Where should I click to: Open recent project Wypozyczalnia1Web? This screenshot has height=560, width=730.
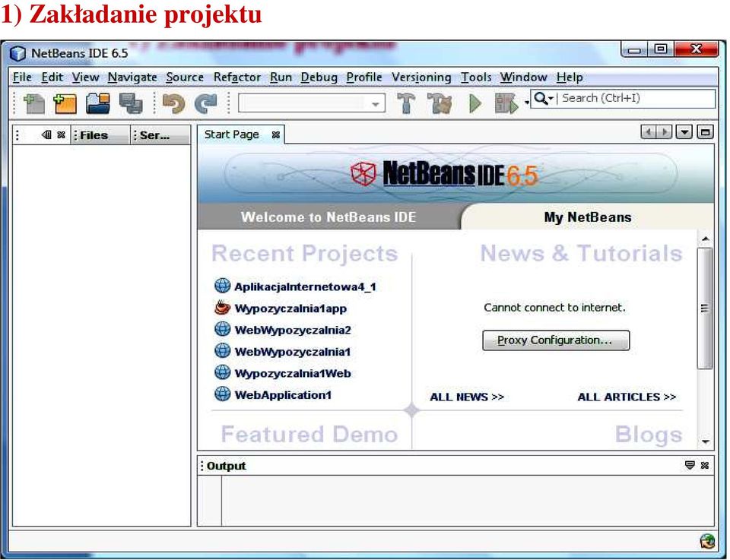(293, 373)
